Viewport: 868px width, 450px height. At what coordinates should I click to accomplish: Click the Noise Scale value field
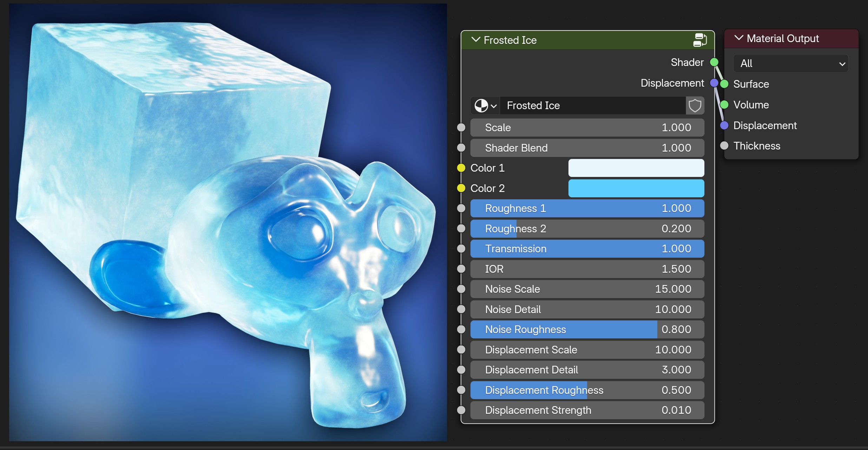point(587,289)
